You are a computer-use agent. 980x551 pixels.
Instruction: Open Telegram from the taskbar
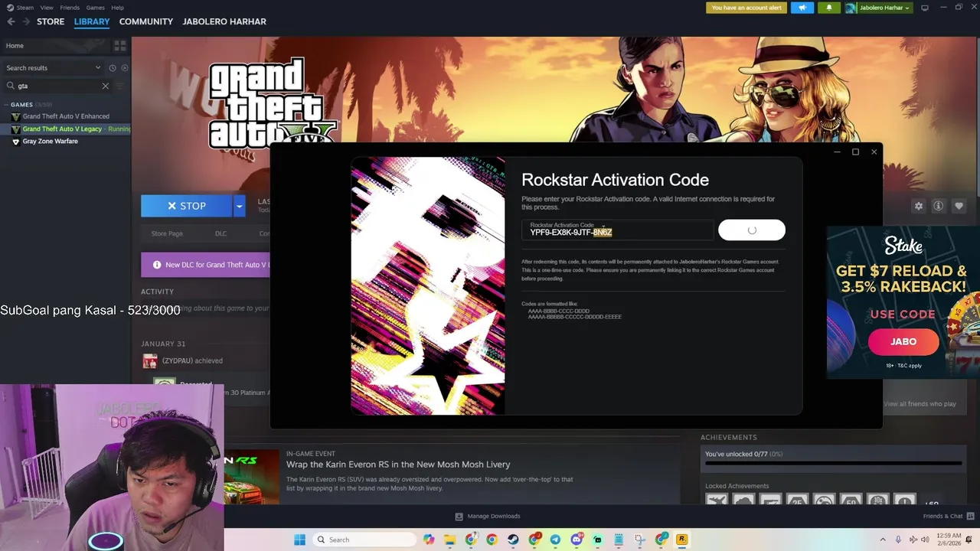[x=555, y=540]
